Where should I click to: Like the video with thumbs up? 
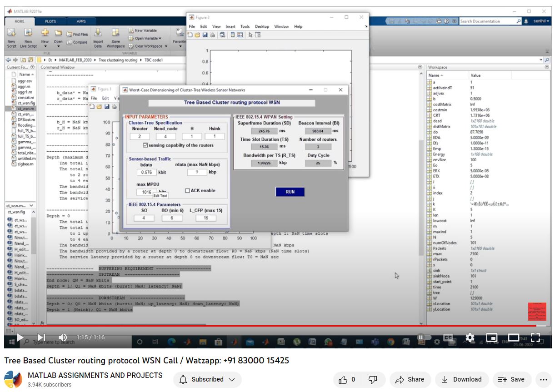(x=348, y=379)
